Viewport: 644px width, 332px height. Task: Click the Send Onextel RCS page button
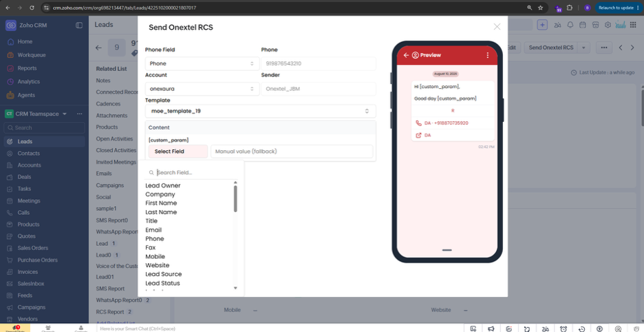(x=550, y=48)
